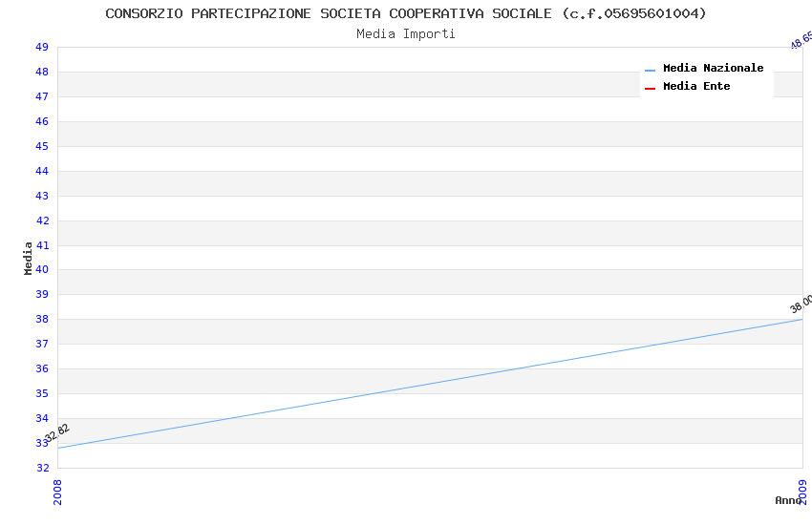Click the 48.65 data label at the chart's upper corner

(x=801, y=40)
